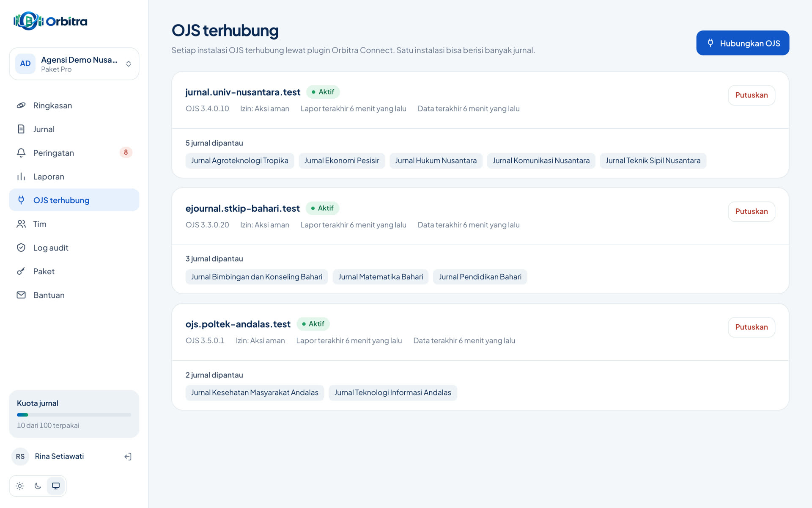Click the ejournal.stkip-bahari.test heading

242,209
